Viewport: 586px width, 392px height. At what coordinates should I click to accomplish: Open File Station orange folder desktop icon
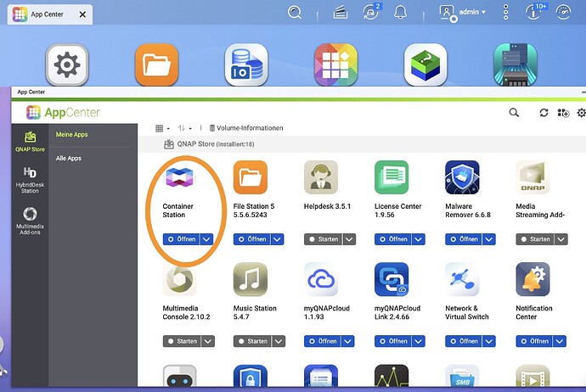156,64
